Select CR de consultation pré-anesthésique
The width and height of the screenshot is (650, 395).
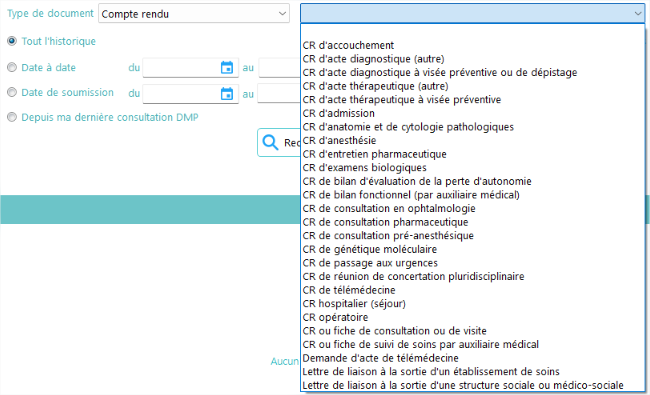point(473,236)
